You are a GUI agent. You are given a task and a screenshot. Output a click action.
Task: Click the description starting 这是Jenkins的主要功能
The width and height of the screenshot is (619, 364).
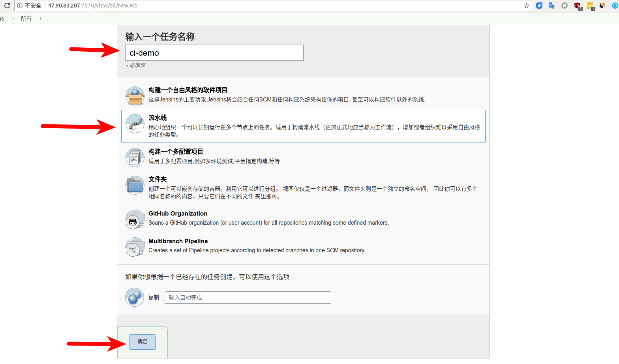287,99
